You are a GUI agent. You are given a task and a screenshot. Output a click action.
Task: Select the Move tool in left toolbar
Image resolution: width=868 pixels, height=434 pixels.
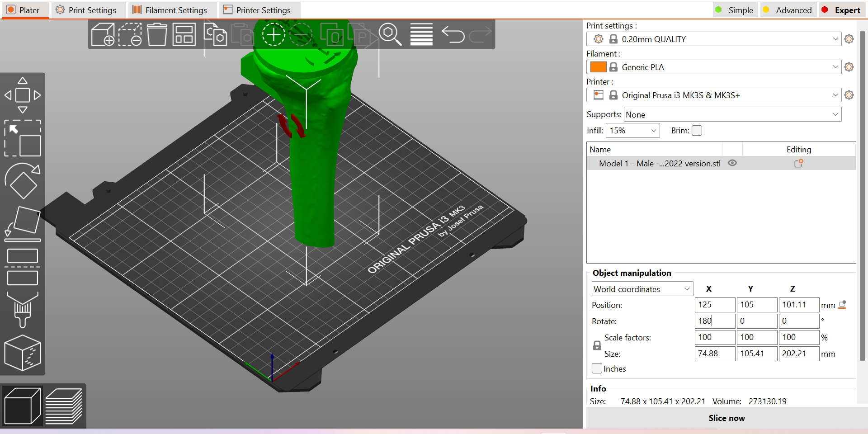22,95
